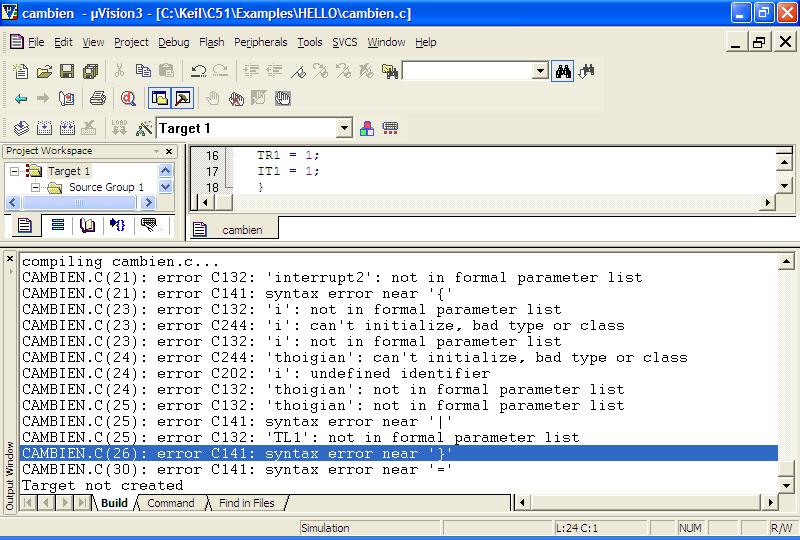Open the SVCS menu

pyautogui.click(x=345, y=42)
